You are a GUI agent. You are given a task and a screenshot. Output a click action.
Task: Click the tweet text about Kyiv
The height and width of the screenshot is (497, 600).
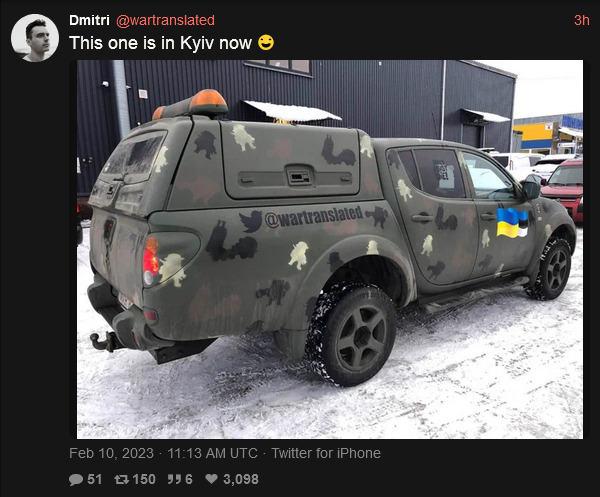click(161, 43)
